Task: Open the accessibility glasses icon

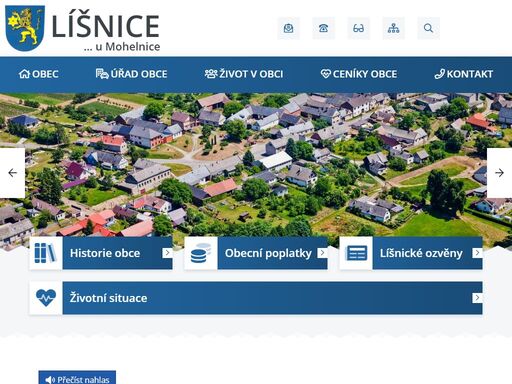Action: pos(358,28)
